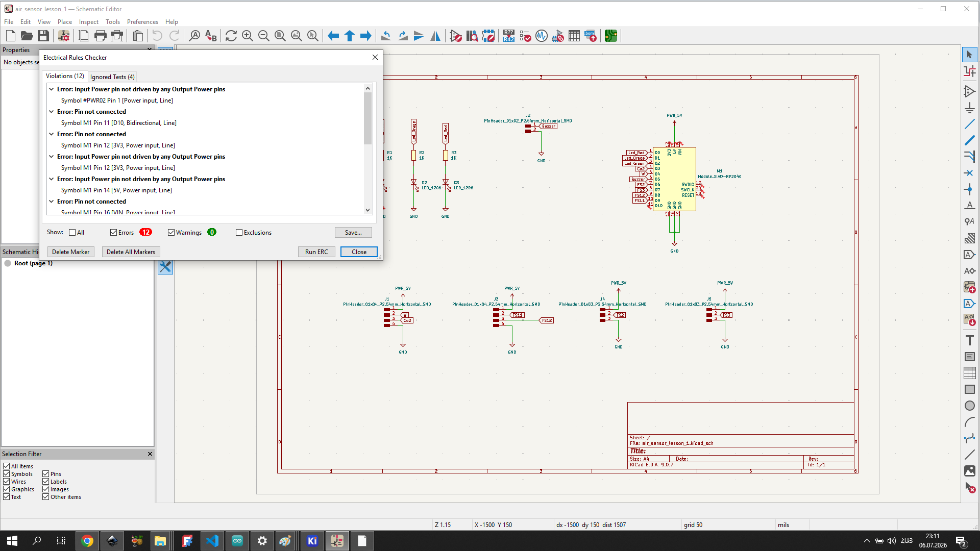Enable the Exclusions checkbox
980x551 pixels.
tap(239, 233)
